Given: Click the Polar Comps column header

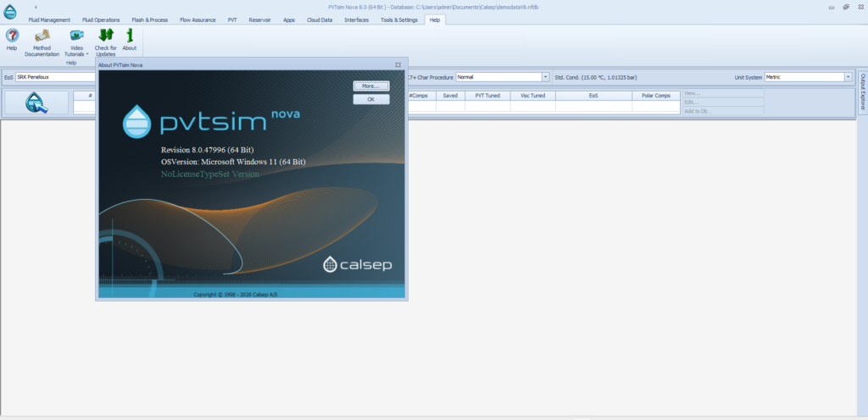Looking at the screenshot, I should click(655, 96).
